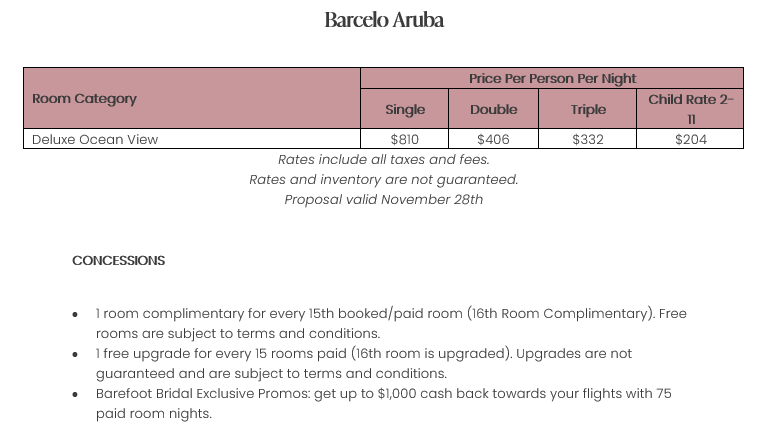Screen dimensions: 759x436
Task: Click the 'Rates include all taxes and fees' line
Action: pyautogui.click(x=384, y=160)
